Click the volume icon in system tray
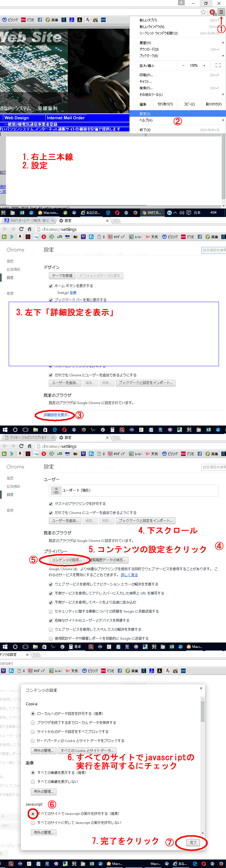The width and height of the screenshot is (226, 868). point(182,212)
